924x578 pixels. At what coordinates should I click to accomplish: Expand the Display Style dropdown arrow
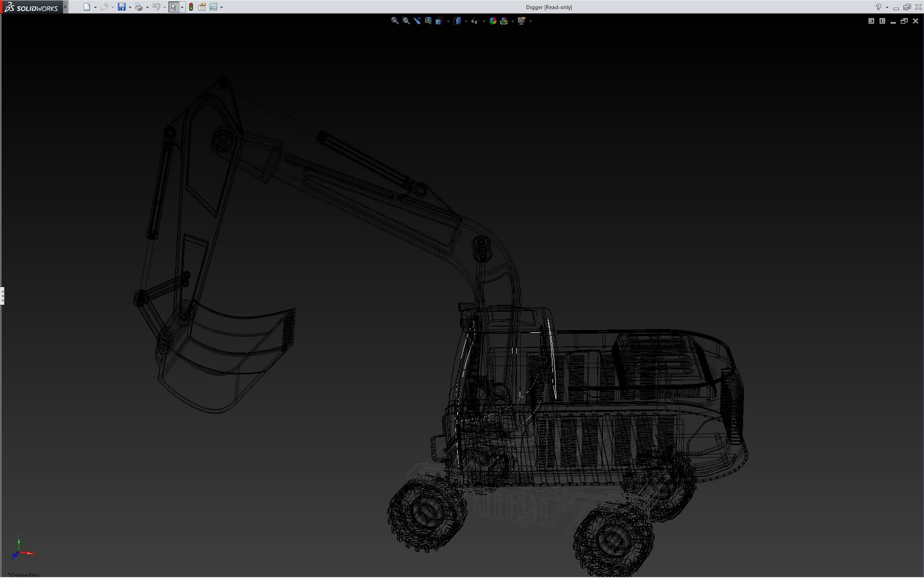(466, 21)
